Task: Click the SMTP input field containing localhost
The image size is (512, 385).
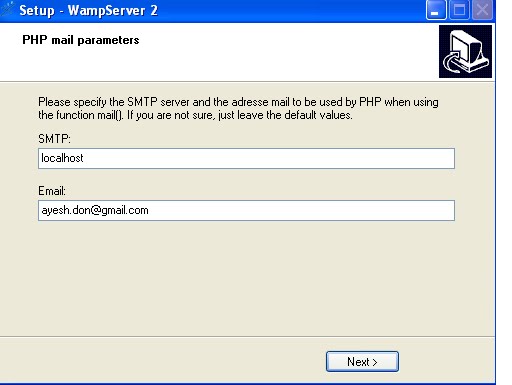Action: click(246, 158)
